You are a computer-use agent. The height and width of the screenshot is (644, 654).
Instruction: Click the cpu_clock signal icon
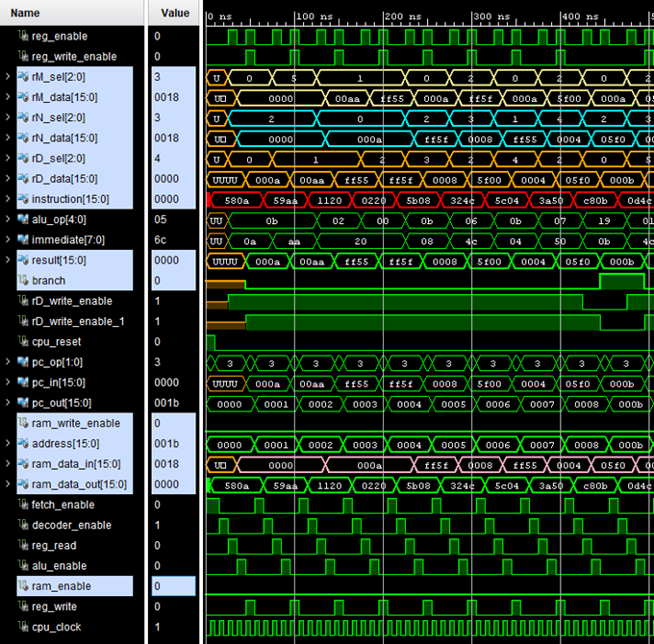(x=23, y=627)
